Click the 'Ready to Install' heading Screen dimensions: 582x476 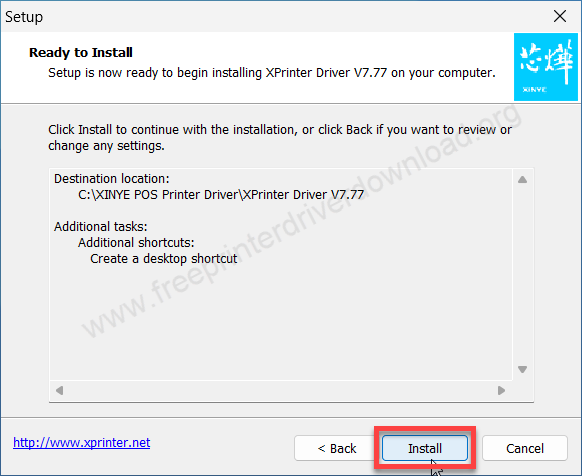81,52
